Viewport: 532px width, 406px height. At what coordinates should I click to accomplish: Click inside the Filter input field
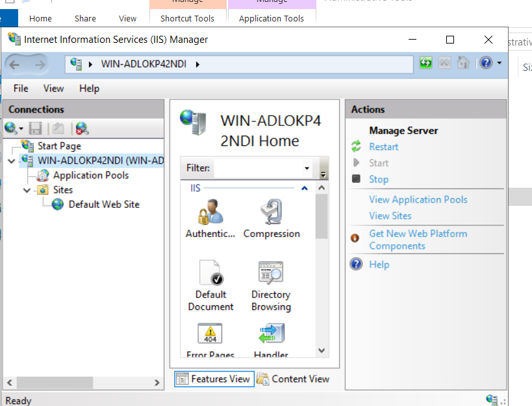257,168
